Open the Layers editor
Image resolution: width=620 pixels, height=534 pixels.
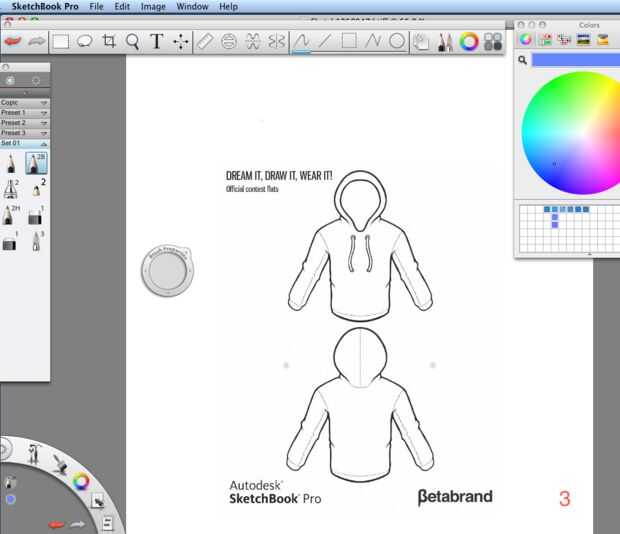point(422,42)
